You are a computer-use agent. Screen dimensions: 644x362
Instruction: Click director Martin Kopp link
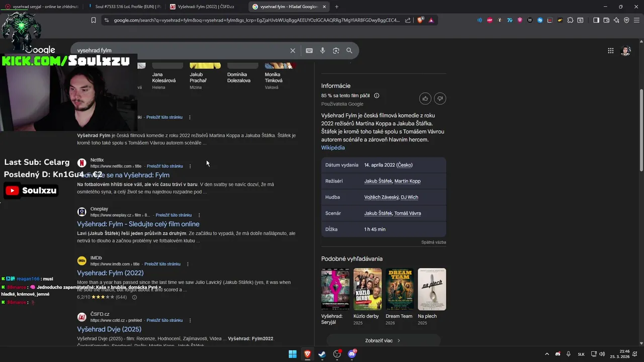pyautogui.click(x=408, y=181)
